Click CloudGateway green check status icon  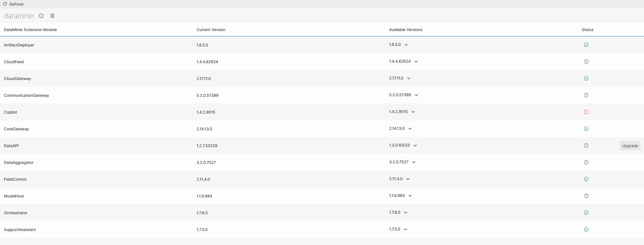[x=586, y=78]
